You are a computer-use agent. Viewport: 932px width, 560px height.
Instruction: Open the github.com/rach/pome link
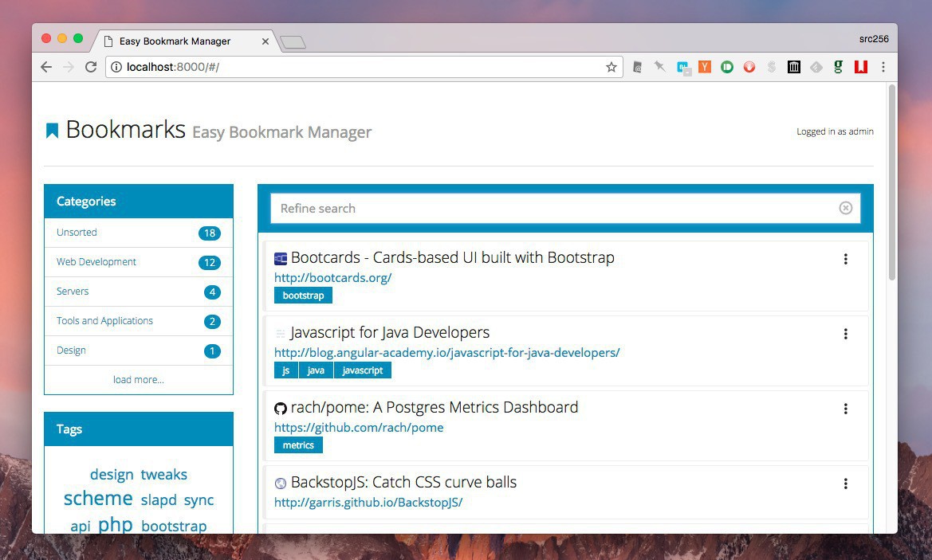coord(359,427)
